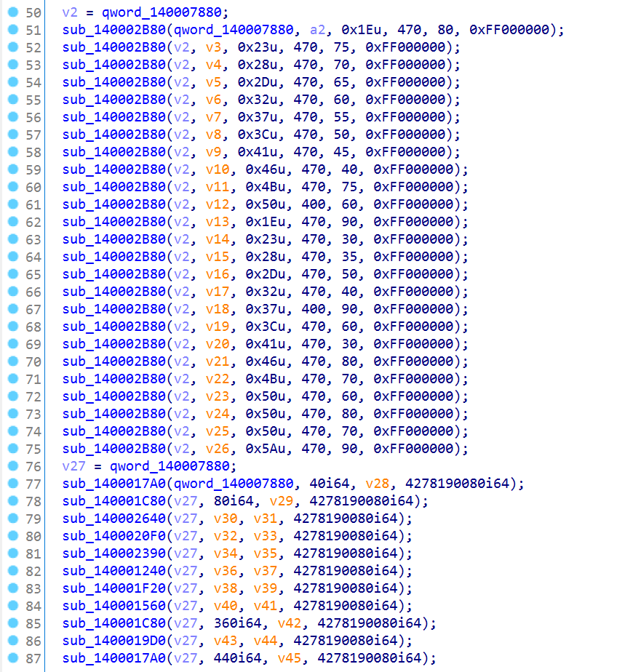The height and width of the screenshot is (672, 617).
Task: Select variable v6 on line 55
Action: tap(213, 100)
